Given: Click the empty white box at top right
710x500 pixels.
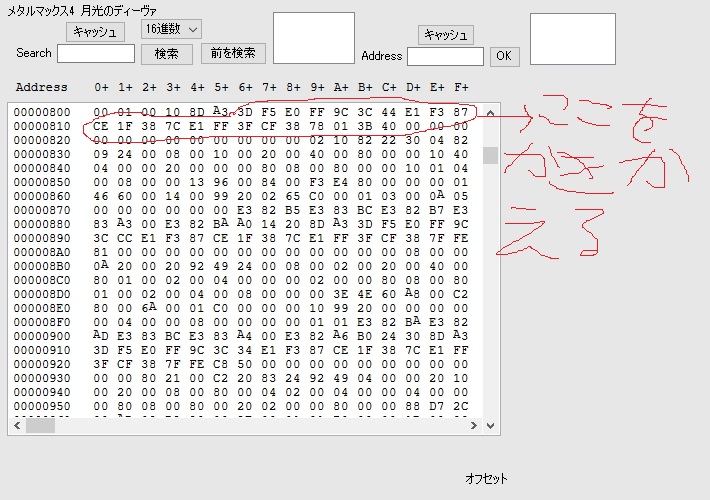Looking at the screenshot, I should click(x=558, y=39).
